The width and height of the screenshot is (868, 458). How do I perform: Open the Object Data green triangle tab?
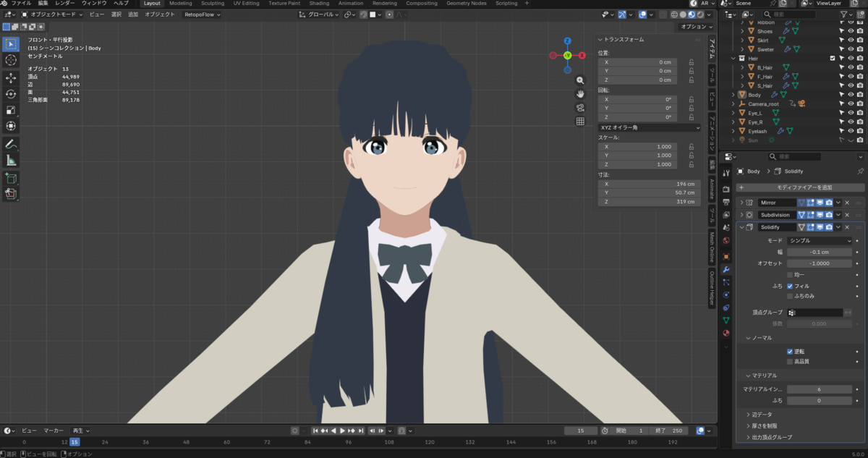point(726,320)
